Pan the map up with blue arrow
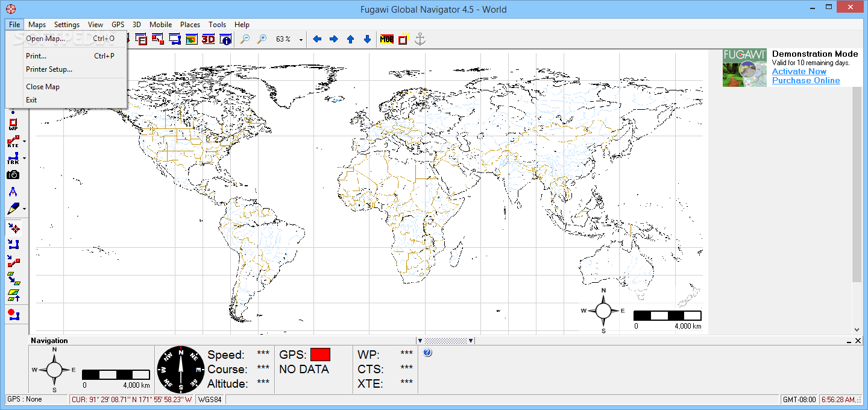The image size is (868, 410). click(x=350, y=39)
